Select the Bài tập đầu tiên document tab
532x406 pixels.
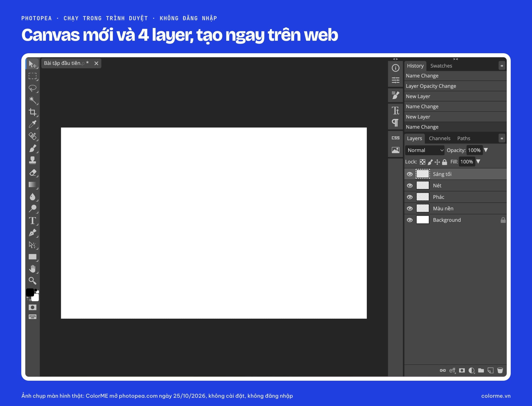66,63
